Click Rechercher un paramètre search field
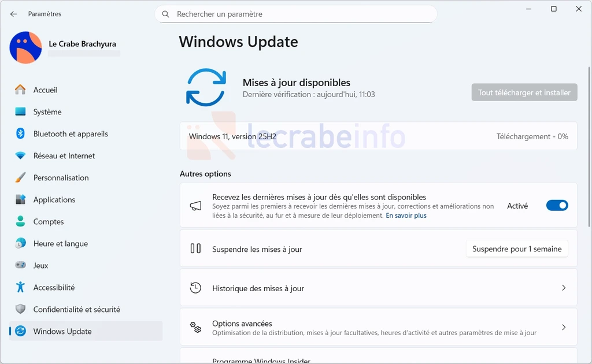The height and width of the screenshot is (364, 592). 296,14
